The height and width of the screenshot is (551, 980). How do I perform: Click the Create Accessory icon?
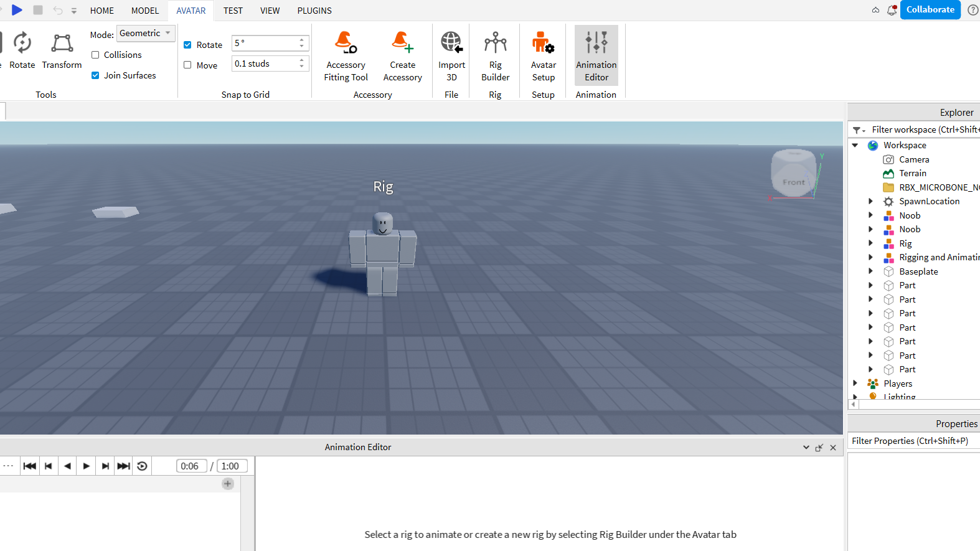coord(402,56)
